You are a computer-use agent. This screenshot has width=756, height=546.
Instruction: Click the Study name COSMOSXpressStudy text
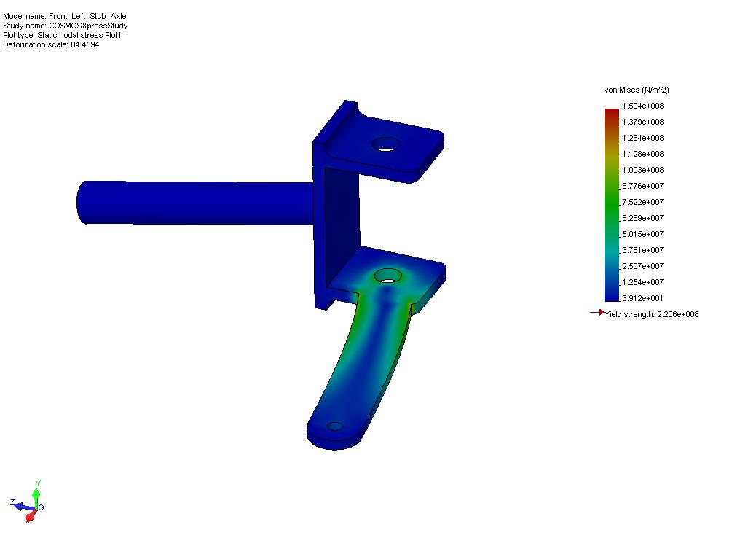66,26
